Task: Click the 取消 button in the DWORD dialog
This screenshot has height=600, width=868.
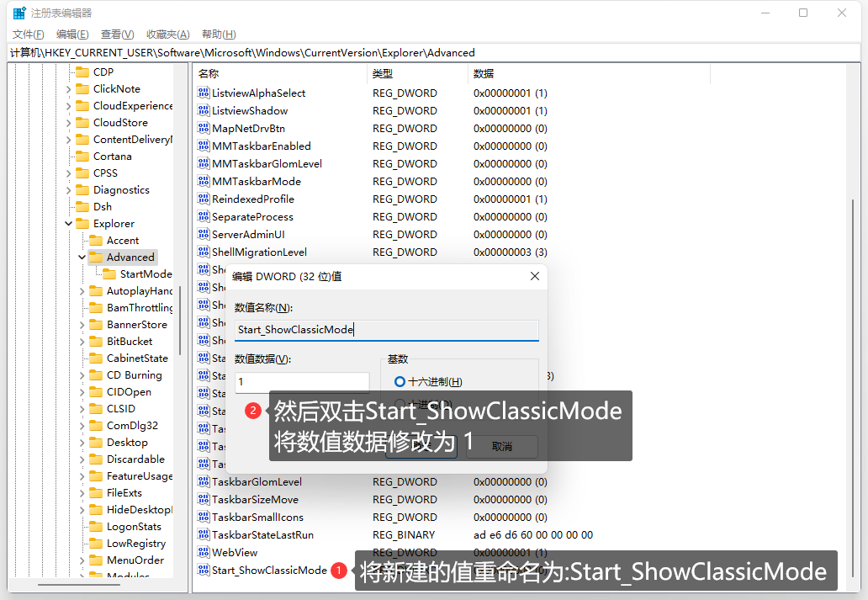Action: pos(502,447)
